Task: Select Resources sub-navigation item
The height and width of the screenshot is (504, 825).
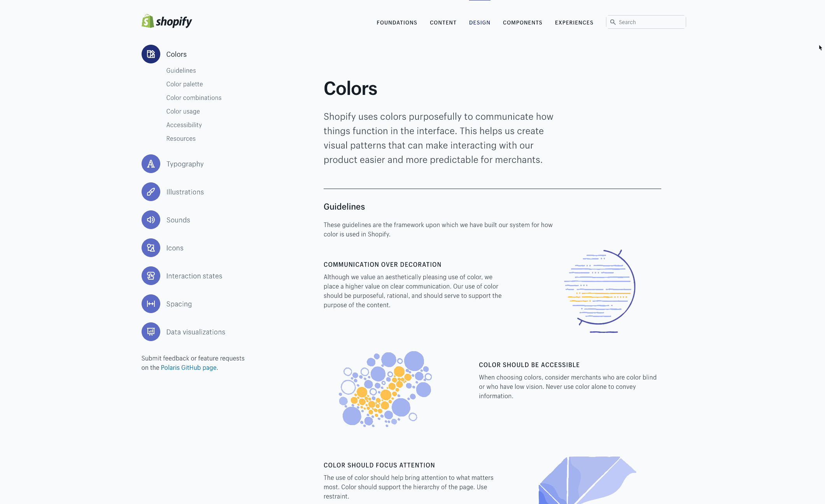Action: (180, 138)
